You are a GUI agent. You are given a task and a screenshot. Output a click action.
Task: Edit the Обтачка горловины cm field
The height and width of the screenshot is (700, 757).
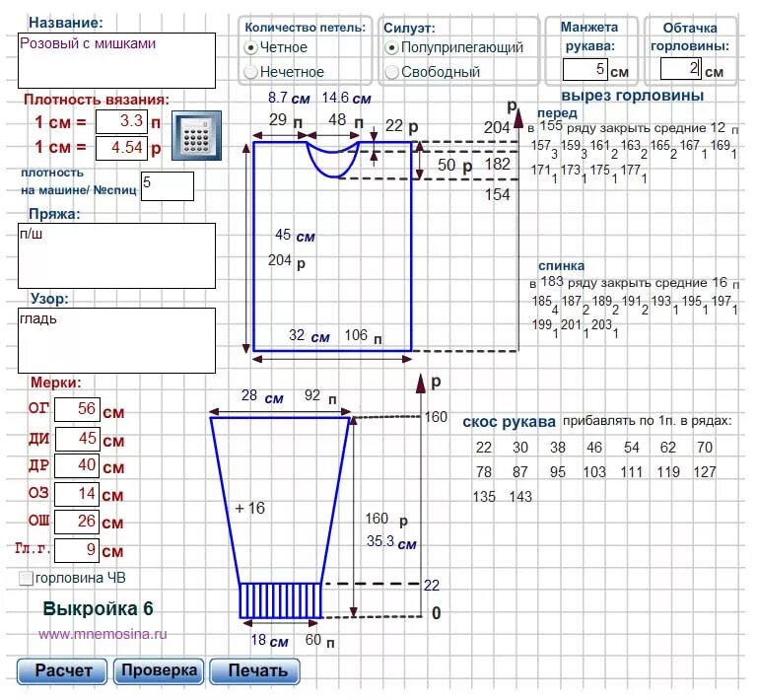pos(681,68)
